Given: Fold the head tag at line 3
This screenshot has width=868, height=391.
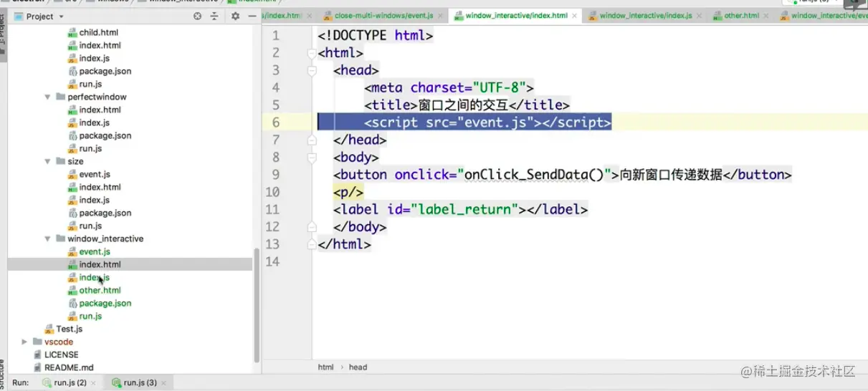Looking at the screenshot, I should (x=312, y=70).
